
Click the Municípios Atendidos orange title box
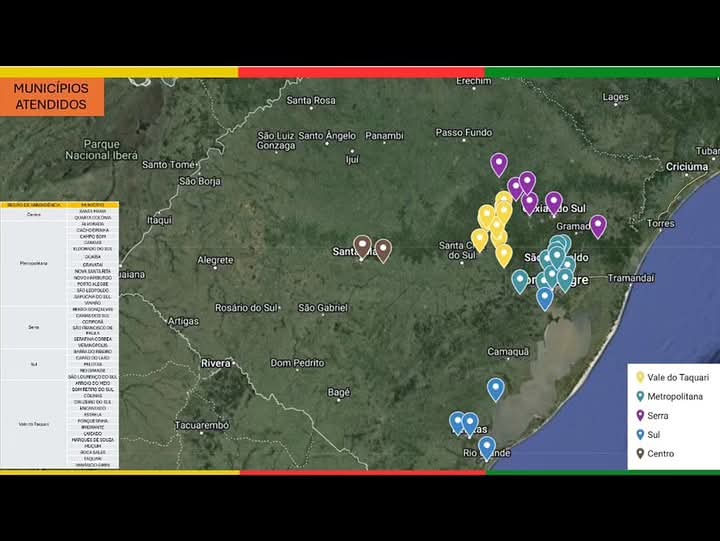(x=51, y=96)
